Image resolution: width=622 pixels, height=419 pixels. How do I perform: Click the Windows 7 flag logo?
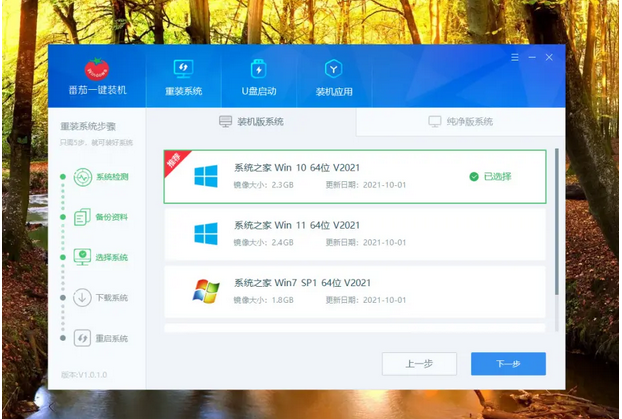click(x=206, y=291)
